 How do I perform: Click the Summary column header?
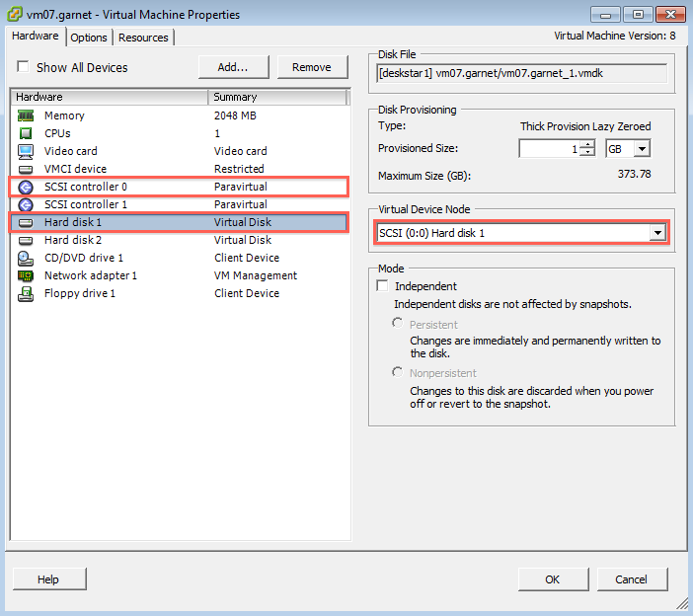pyautogui.click(x=277, y=97)
